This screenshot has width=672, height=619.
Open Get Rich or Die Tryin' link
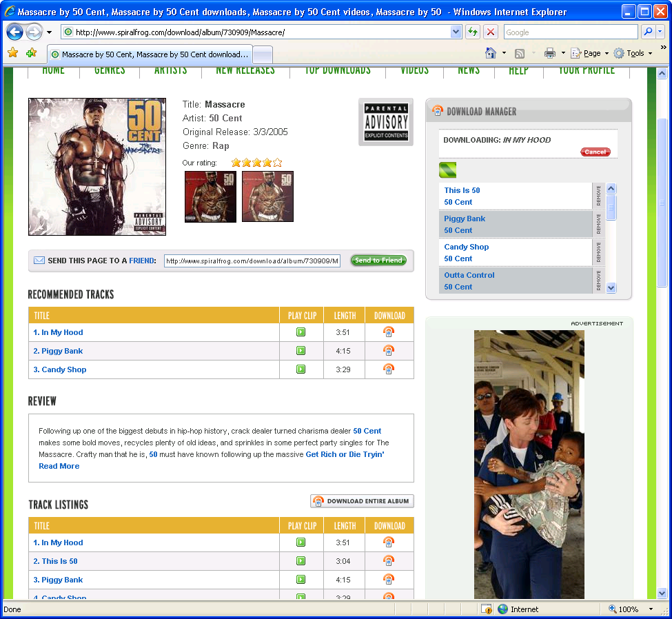[x=345, y=454]
